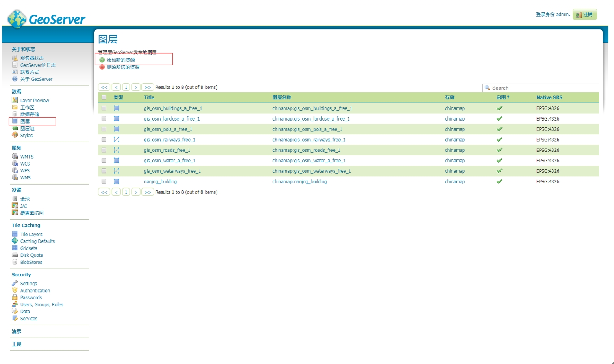Click the green add new resource icon

coord(102,60)
